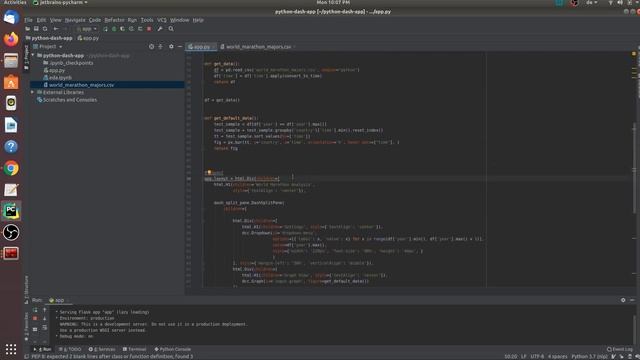
Task: Open Firefox from the Ubuntu dock
Action: click(x=11, y=39)
